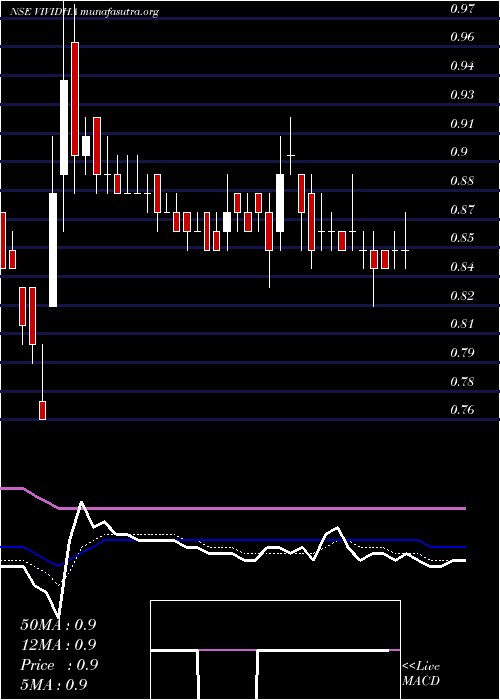The width and height of the screenshot is (500, 700).
Task: Click the 0.96 price axis label
Action: pyautogui.click(x=462, y=37)
